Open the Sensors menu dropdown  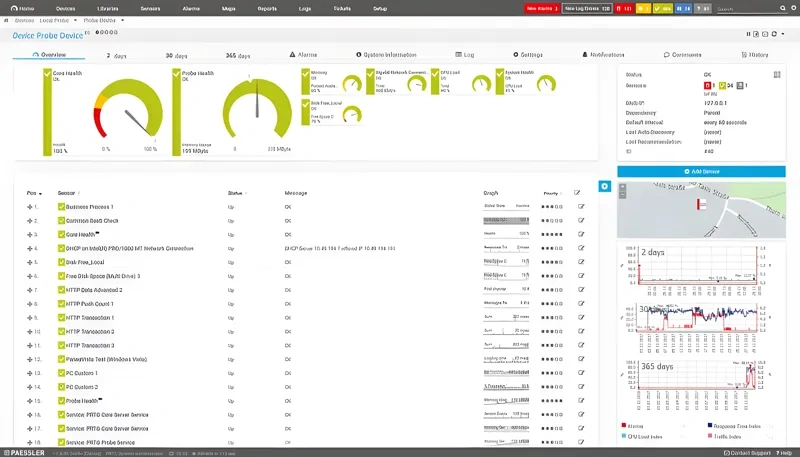150,8
